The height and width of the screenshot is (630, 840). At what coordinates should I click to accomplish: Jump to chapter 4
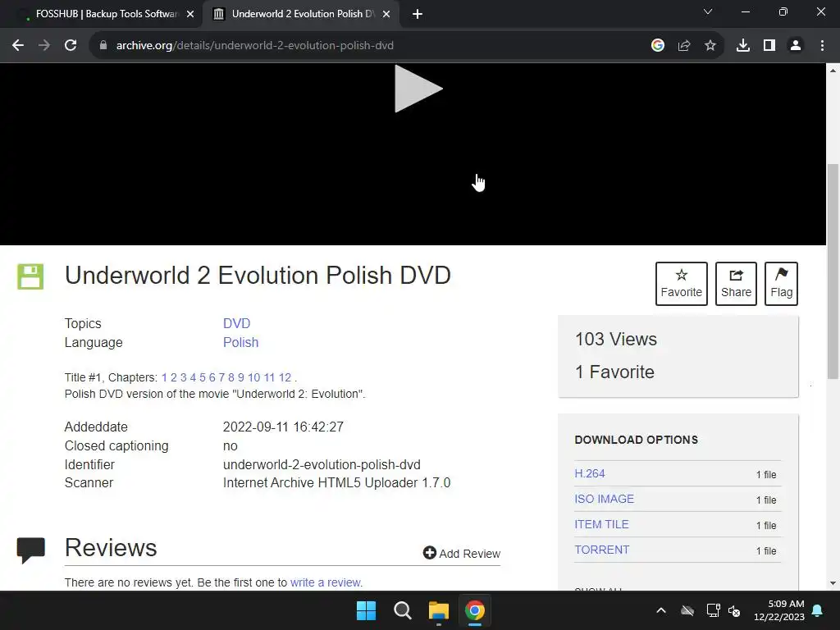[x=193, y=377]
